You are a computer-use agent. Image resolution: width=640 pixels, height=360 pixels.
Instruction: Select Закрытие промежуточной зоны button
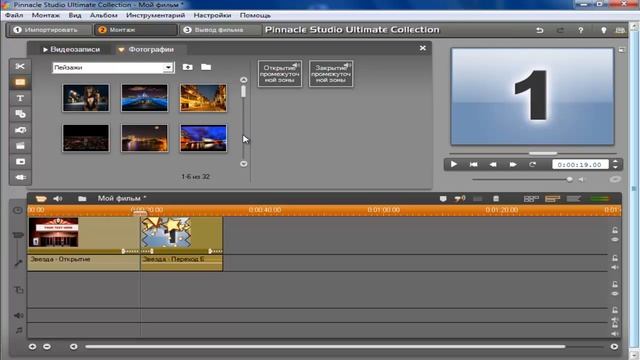point(331,74)
